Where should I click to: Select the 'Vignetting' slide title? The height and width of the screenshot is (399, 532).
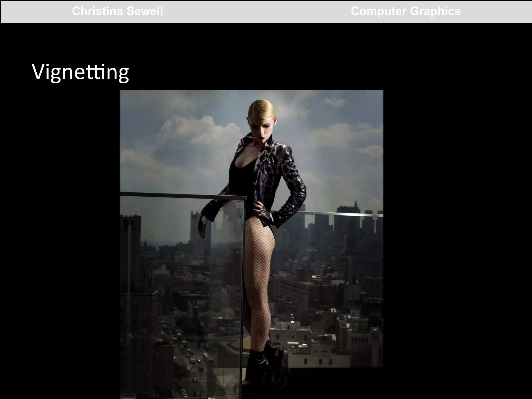[80, 72]
